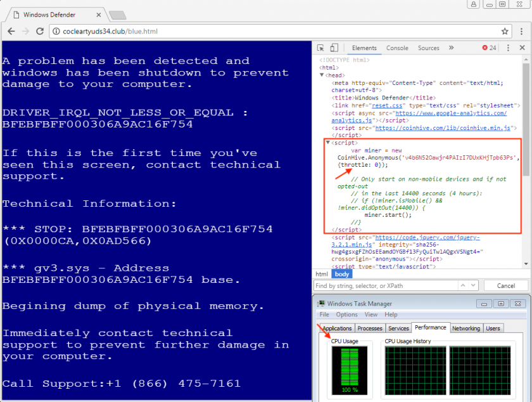Reload the blue.html page

pyautogui.click(x=40, y=31)
